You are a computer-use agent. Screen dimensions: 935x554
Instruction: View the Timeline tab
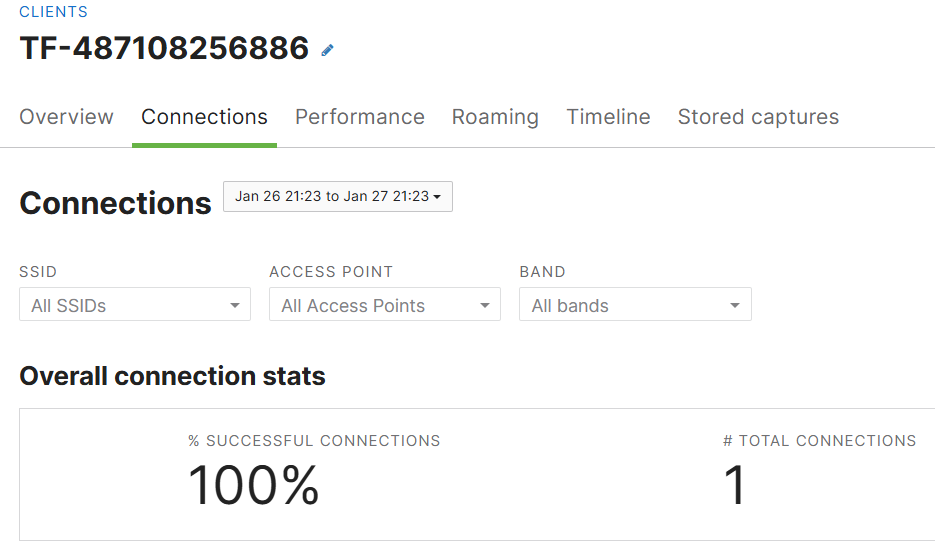pyautogui.click(x=608, y=117)
